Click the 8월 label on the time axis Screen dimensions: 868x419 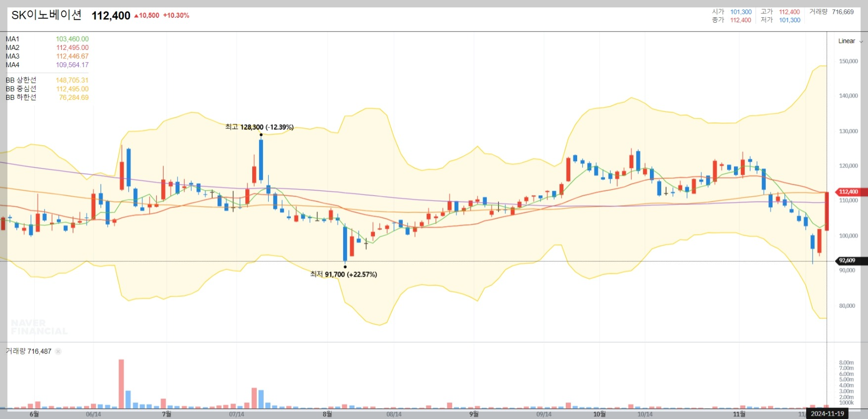[x=327, y=414]
